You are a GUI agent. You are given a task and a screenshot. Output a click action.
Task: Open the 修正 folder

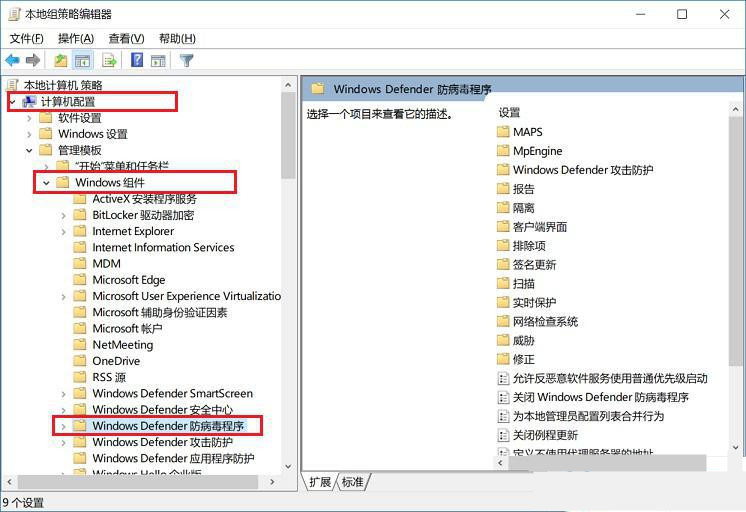(x=516, y=359)
